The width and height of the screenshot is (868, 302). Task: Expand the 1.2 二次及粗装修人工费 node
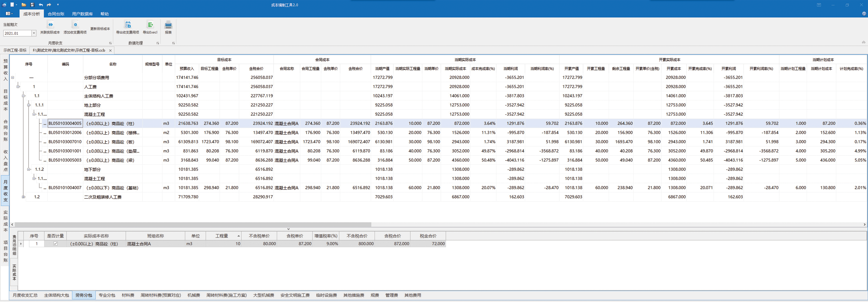[x=24, y=197]
